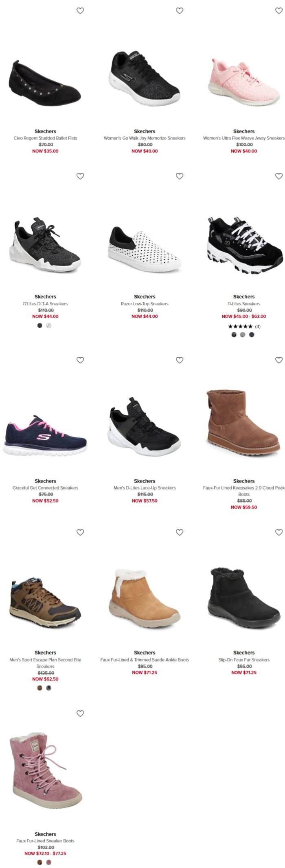Choose brown swatch for Men's Sport Escape Plan
The image size is (285, 868).
coord(40,688)
